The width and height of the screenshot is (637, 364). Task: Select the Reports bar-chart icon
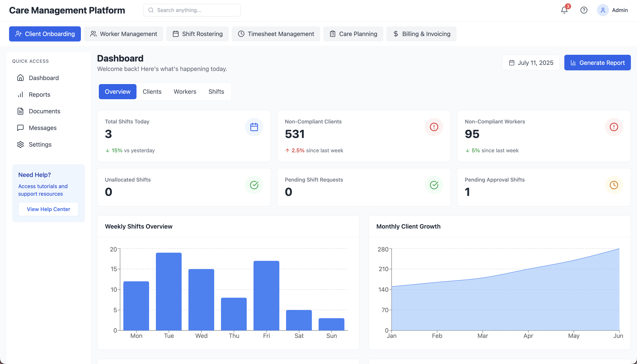pyautogui.click(x=20, y=95)
